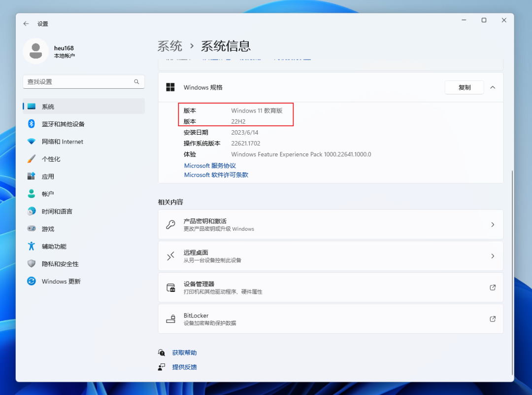
Task: Open the Microsoft 软件许可条款 link
Action: [216, 175]
